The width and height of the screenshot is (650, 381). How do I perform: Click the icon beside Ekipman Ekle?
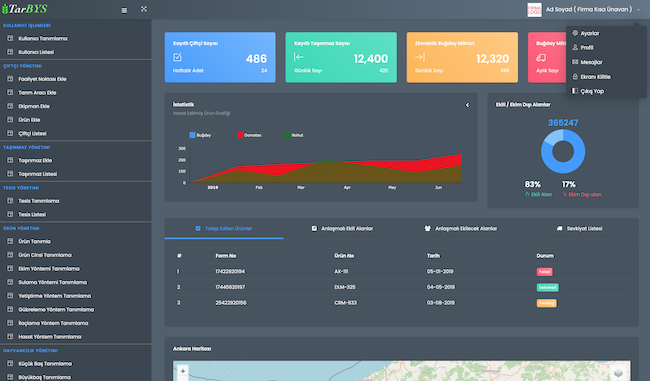click(10, 106)
